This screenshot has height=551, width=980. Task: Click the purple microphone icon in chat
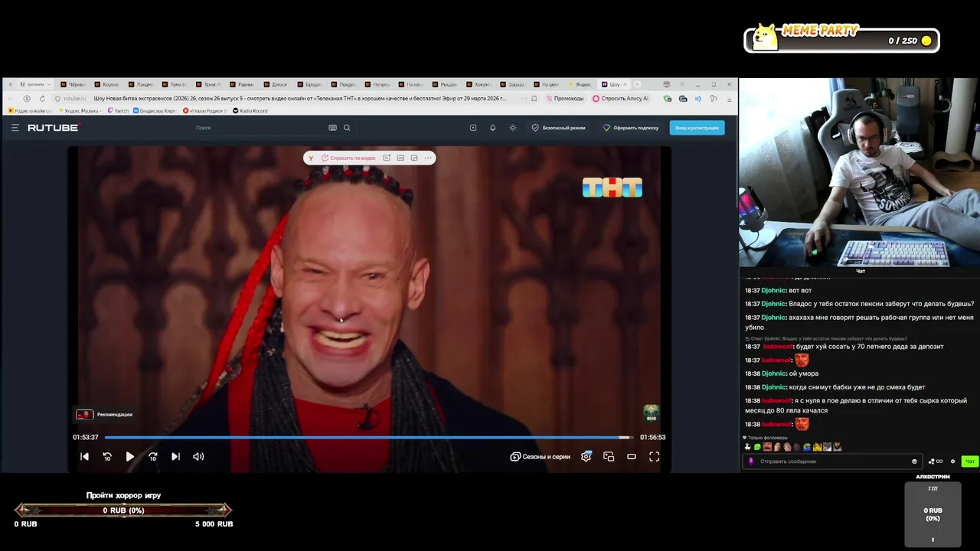point(750,461)
